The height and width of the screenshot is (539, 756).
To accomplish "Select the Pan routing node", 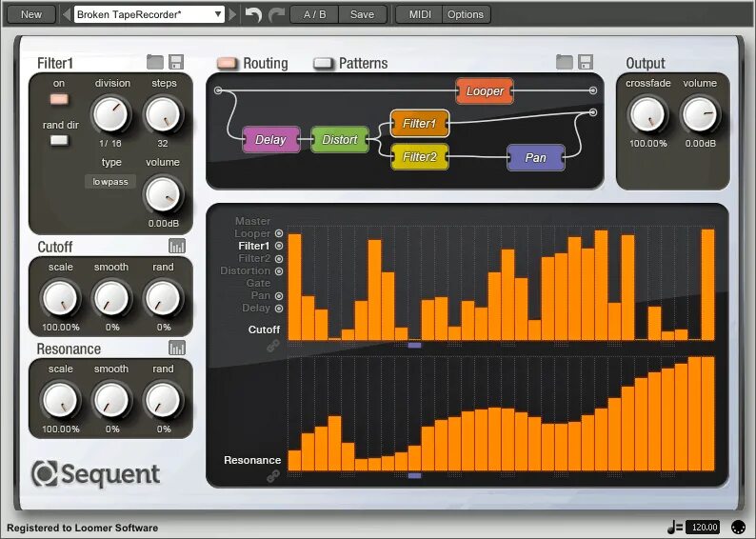I will coord(536,158).
